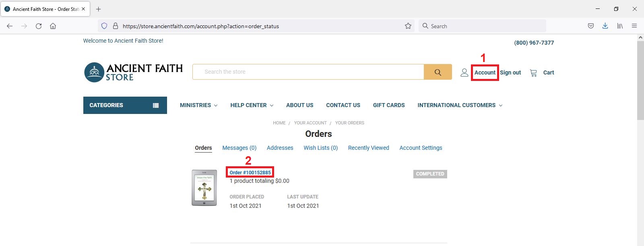Image resolution: width=644 pixels, height=246 pixels.
Task: Expand the Help Center dropdown
Action: (252, 105)
